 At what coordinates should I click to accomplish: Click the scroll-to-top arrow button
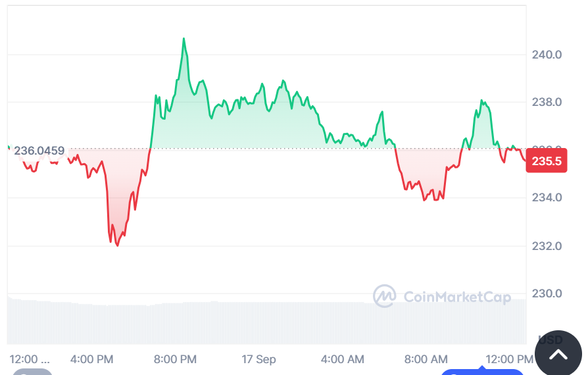[558, 355]
